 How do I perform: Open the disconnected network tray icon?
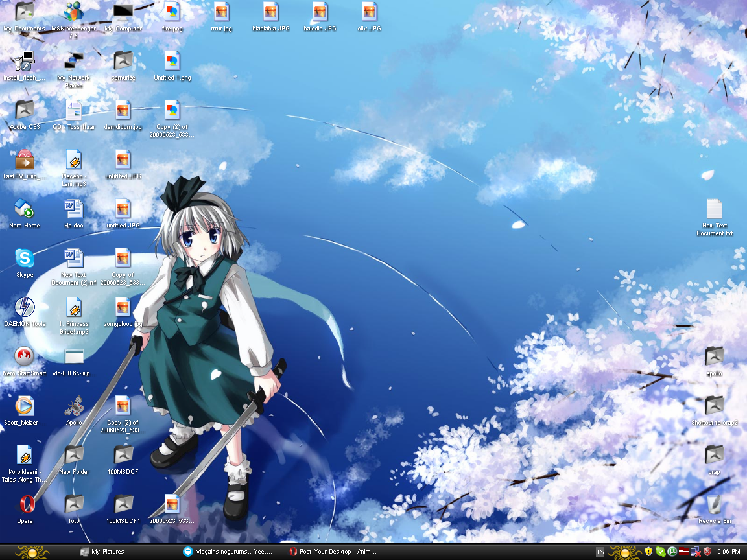pos(696,552)
